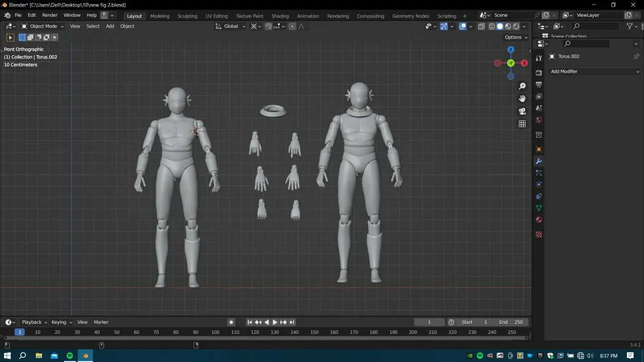Toggle X-ray mode in viewport header
The image size is (644, 362).
point(481,26)
